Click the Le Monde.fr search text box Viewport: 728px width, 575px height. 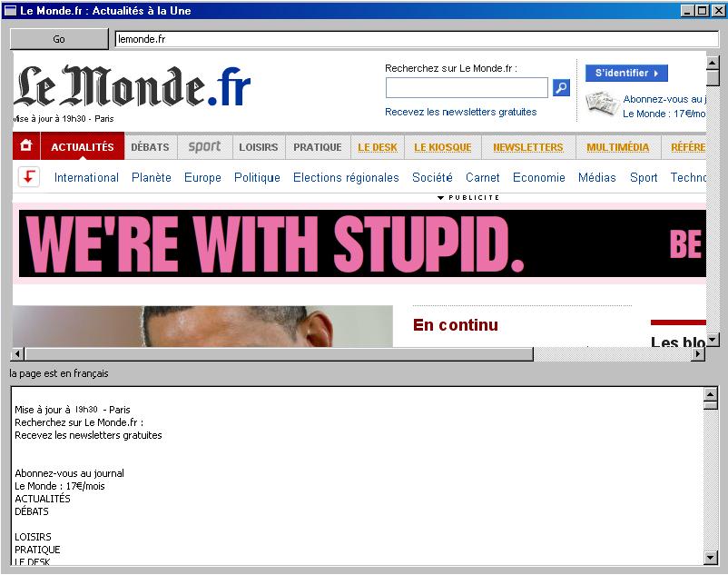tap(467, 87)
